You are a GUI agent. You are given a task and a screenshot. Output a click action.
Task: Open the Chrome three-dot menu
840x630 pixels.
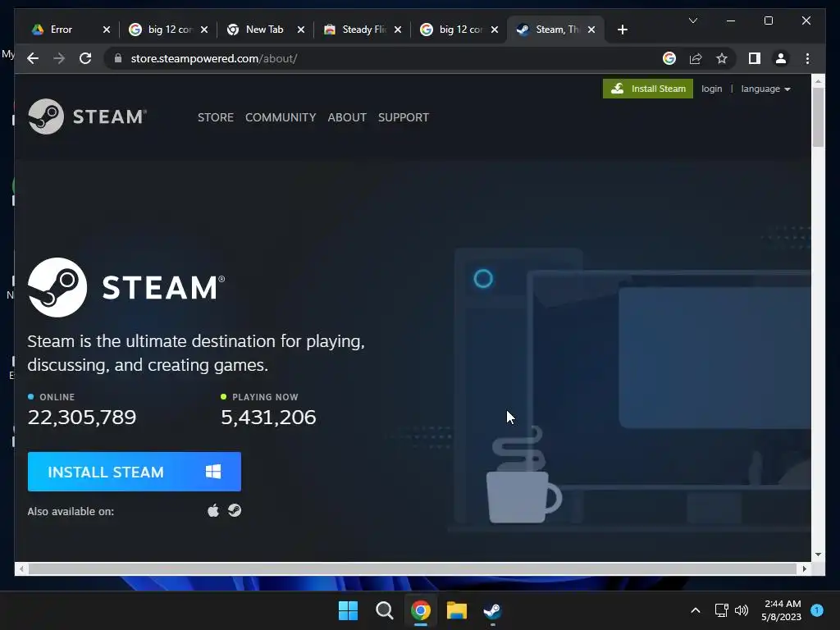click(x=807, y=58)
